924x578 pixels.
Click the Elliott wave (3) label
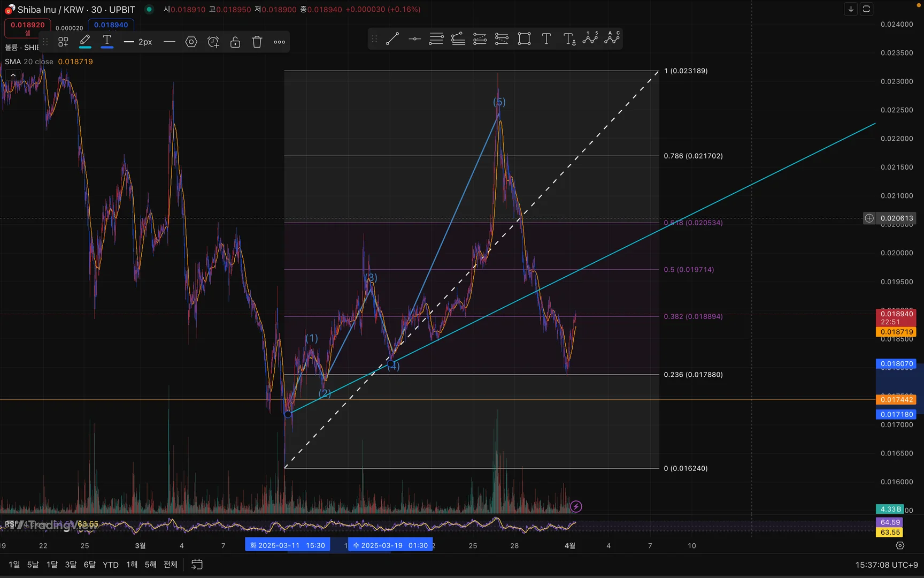tap(371, 278)
